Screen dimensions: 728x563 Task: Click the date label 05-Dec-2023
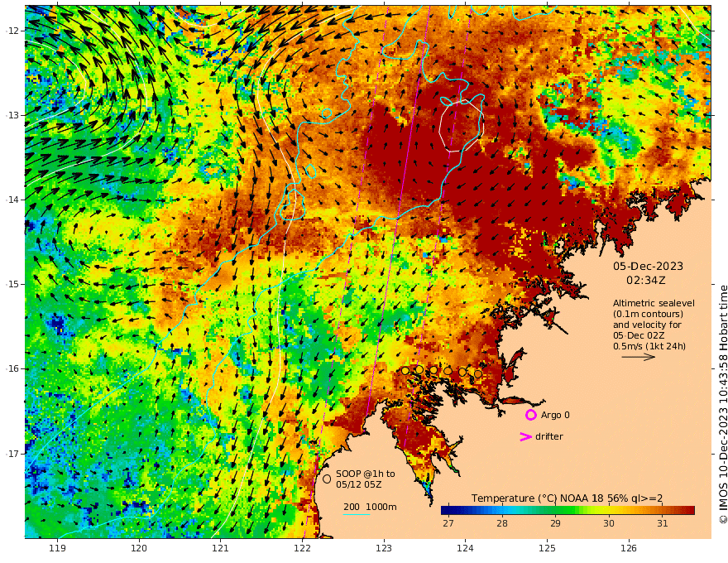[648, 266]
